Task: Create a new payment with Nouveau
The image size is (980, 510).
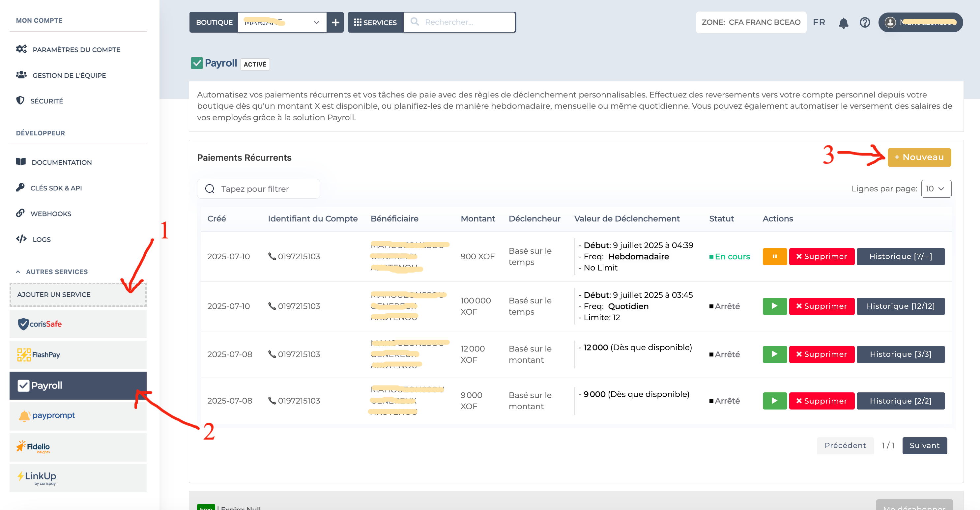Action: point(919,157)
